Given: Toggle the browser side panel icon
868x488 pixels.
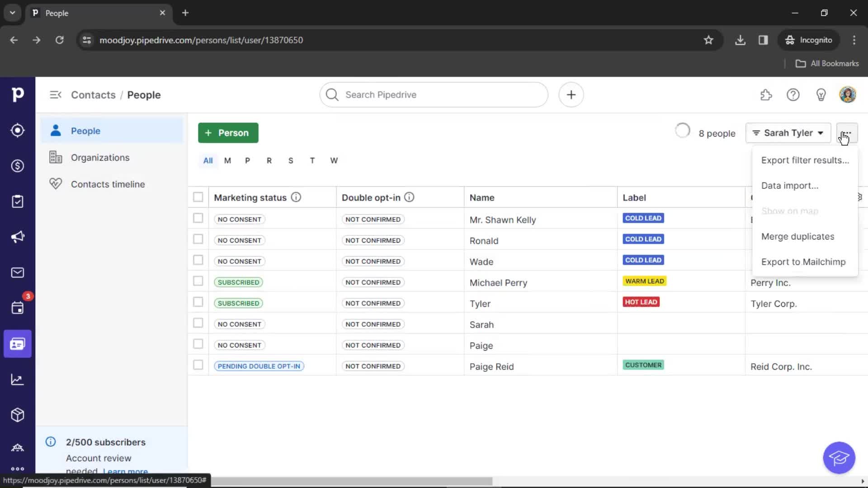Looking at the screenshot, I should pyautogui.click(x=763, y=40).
